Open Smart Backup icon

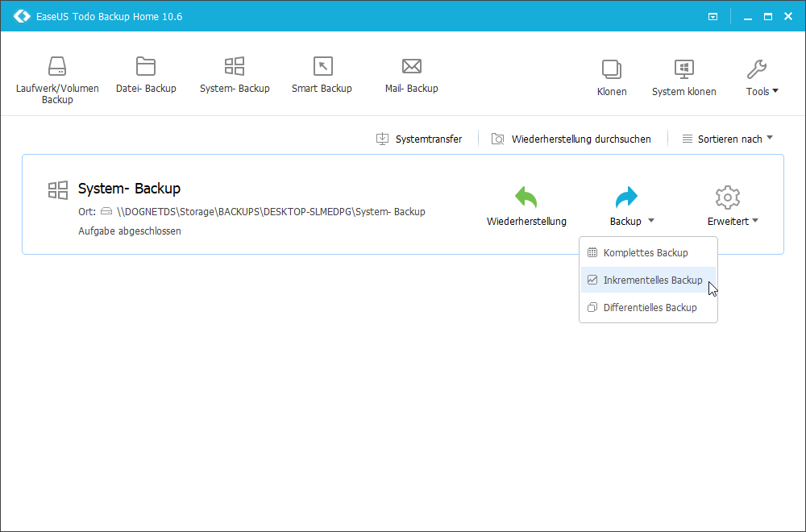pos(323,66)
